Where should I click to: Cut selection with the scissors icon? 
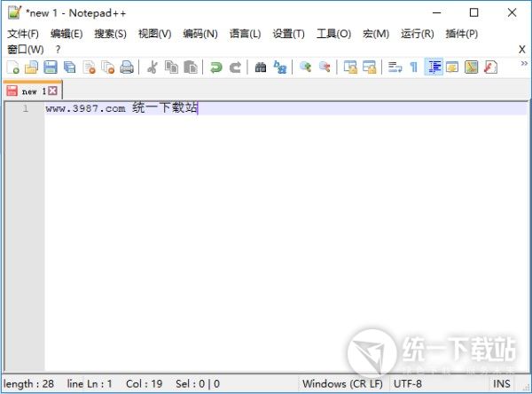pos(152,67)
